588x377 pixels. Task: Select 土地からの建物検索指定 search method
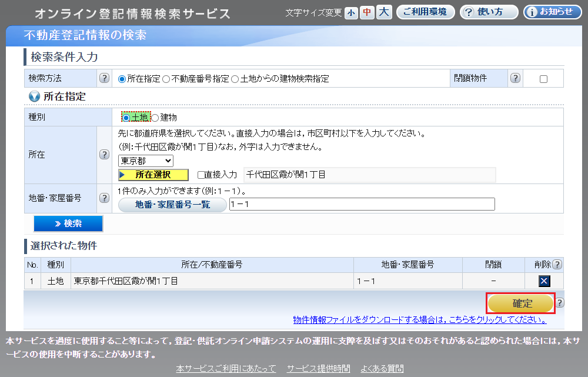tap(235, 79)
